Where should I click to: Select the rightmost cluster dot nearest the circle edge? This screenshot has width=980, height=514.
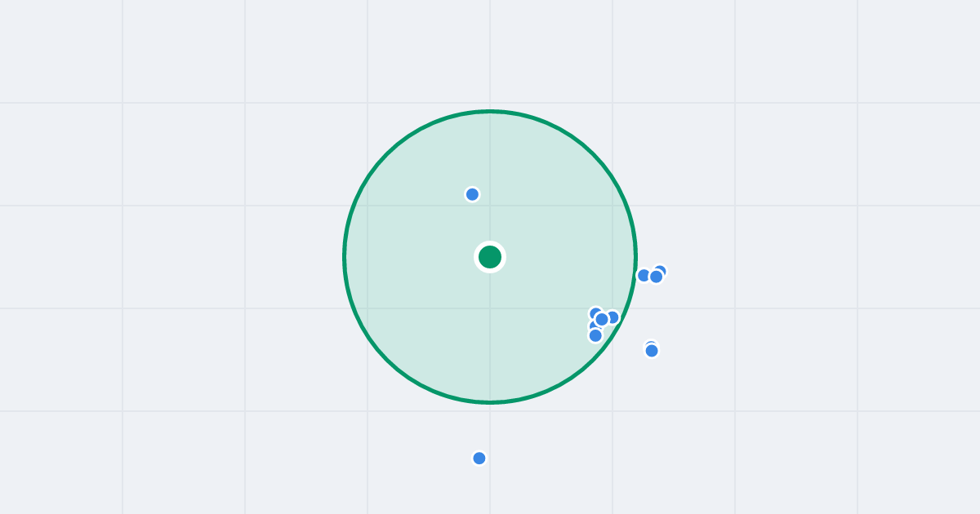pos(612,317)
